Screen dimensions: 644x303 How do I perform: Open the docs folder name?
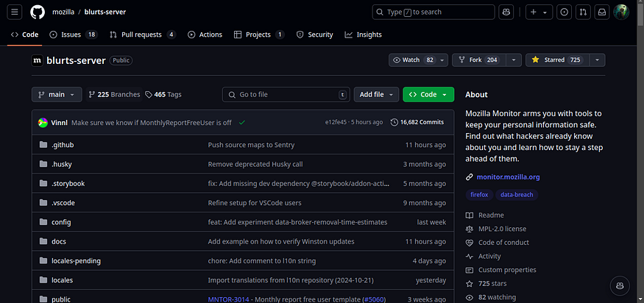pos(59,241)
